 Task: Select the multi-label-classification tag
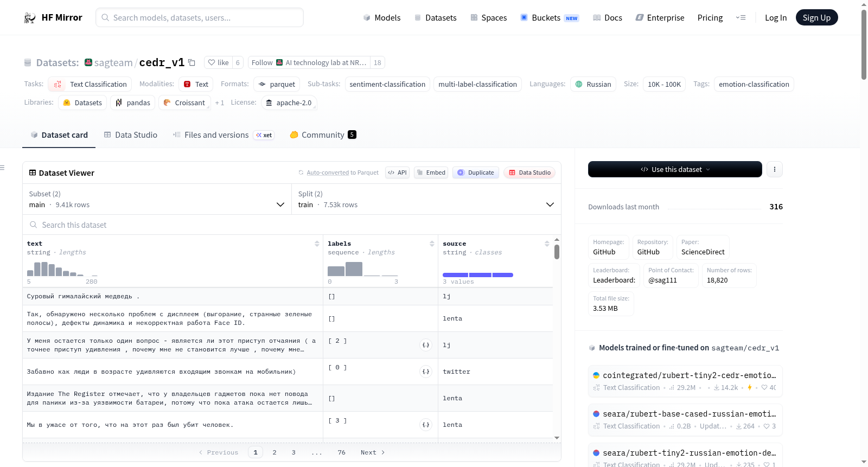(x=477, y=84)
